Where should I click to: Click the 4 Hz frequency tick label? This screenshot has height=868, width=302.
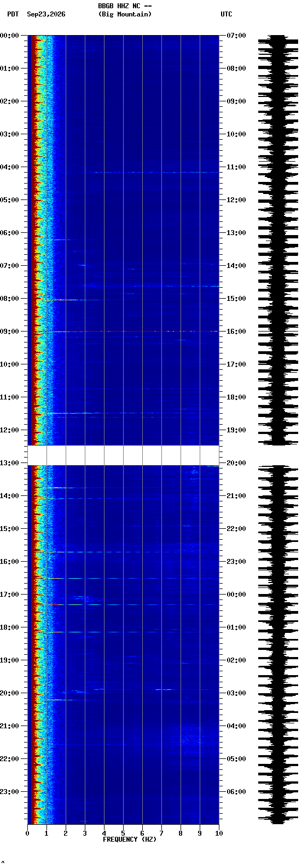(x=104, y=833)
